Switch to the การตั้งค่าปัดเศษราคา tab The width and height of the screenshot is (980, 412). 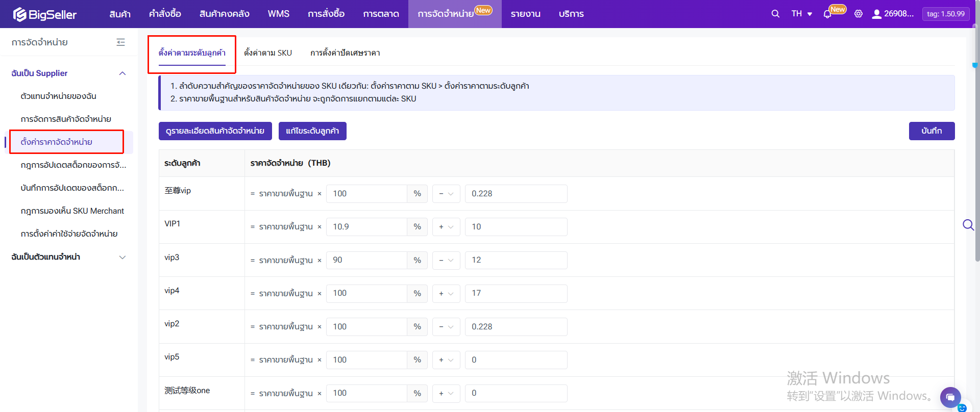pos(345,53)
